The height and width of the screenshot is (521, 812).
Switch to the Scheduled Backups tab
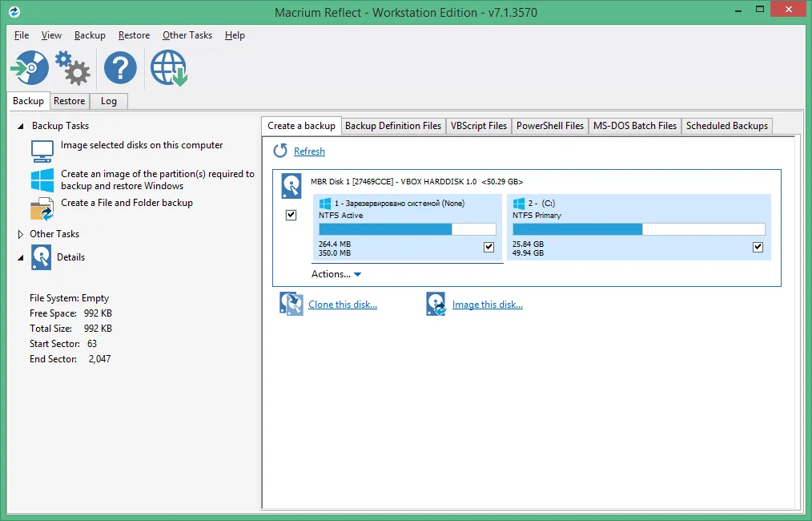(726, 126)
